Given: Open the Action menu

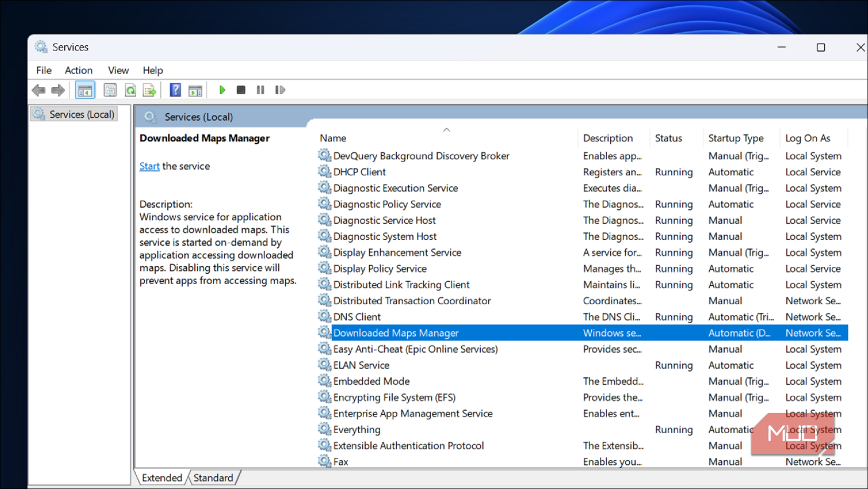Looking at the screenshot, I should click(x=78, y=70).
